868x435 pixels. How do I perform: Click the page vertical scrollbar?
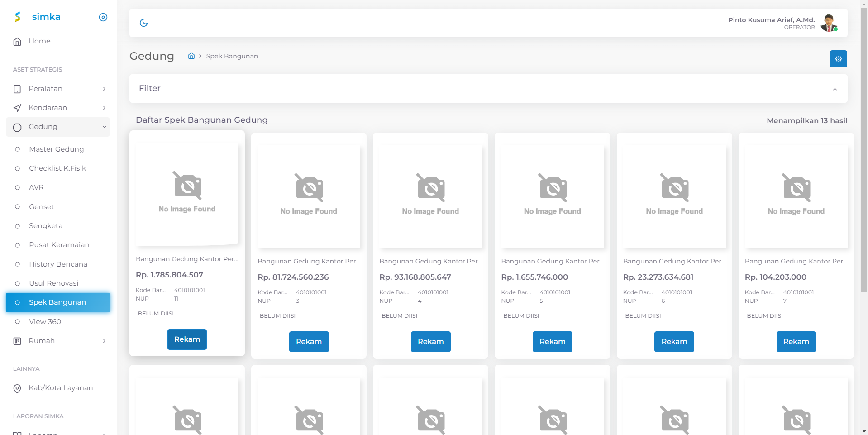(x=864, y=149)
